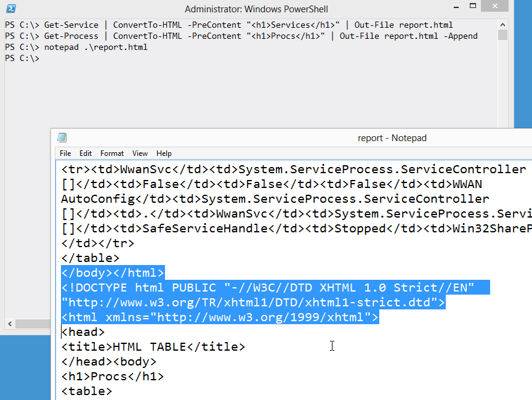Open the View menu in Notepad
Screen dimensions: 532x400
click(140, 153)
